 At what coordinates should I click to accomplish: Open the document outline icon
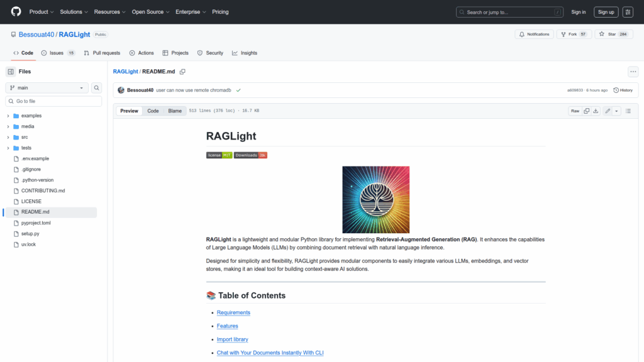click(x=628, y=111)
